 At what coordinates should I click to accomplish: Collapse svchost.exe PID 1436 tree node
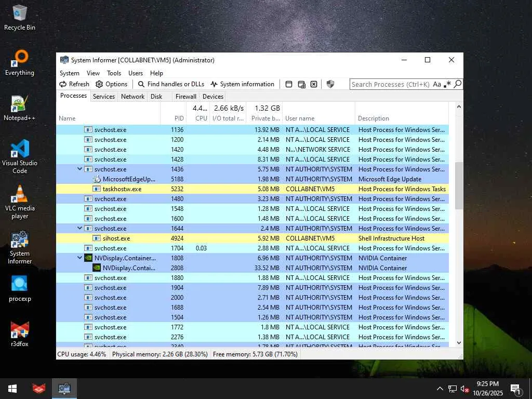coord(79,169)
